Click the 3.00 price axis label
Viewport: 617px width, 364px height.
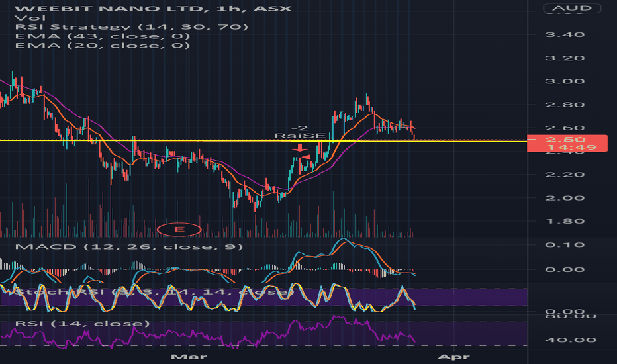coord(565,81)
